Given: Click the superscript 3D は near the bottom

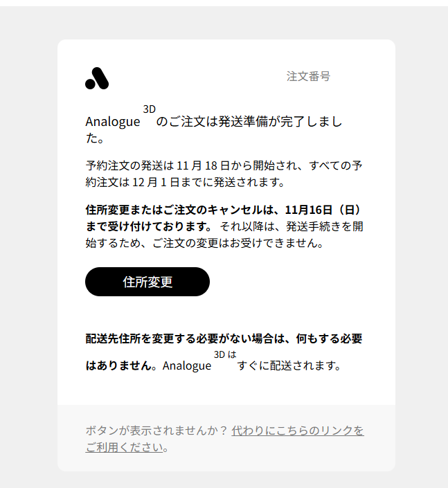Looking at the screenshot, I should coord(225,354).
